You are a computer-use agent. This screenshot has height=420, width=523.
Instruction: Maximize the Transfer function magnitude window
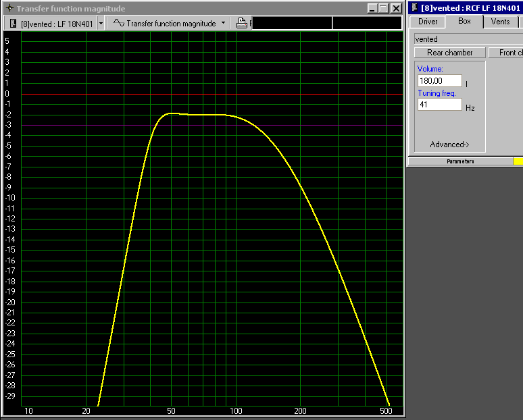click(x=384, y=9)
